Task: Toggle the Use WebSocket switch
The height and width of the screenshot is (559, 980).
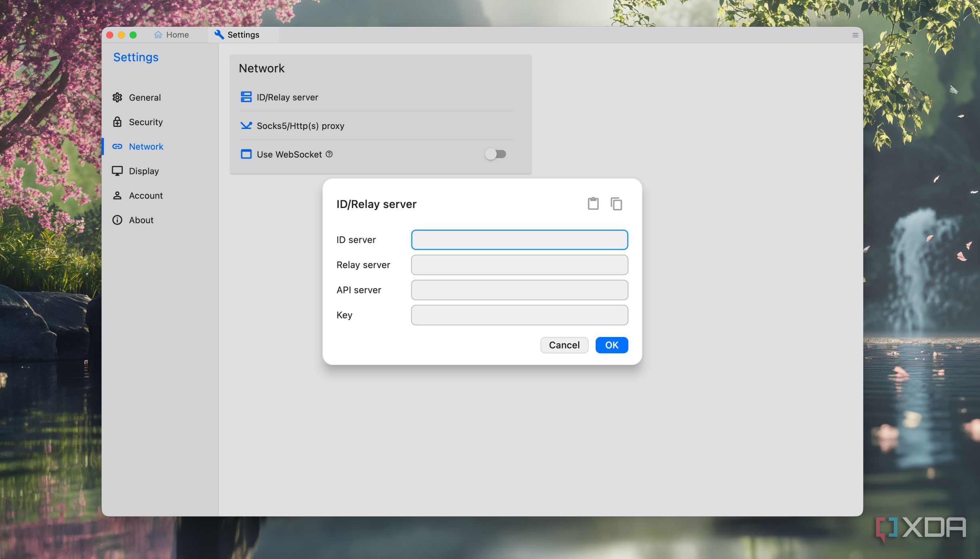Action: pyautogui.click(x=495, y=154)
